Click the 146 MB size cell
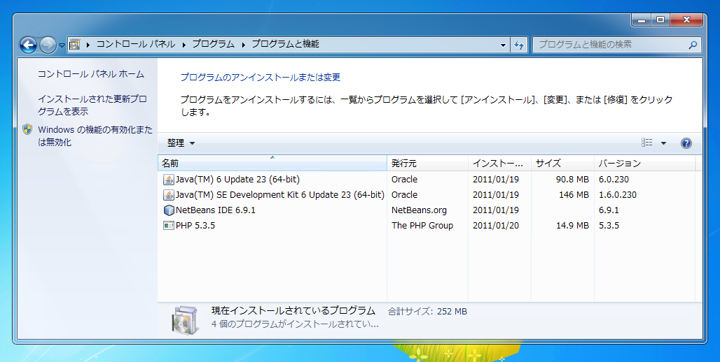 (574, 195)
